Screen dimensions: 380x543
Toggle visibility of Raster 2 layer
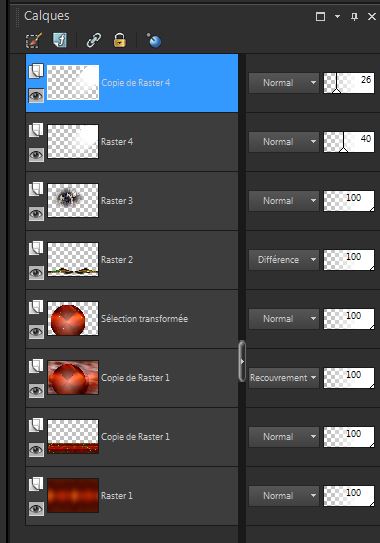[x=36, y=273]
